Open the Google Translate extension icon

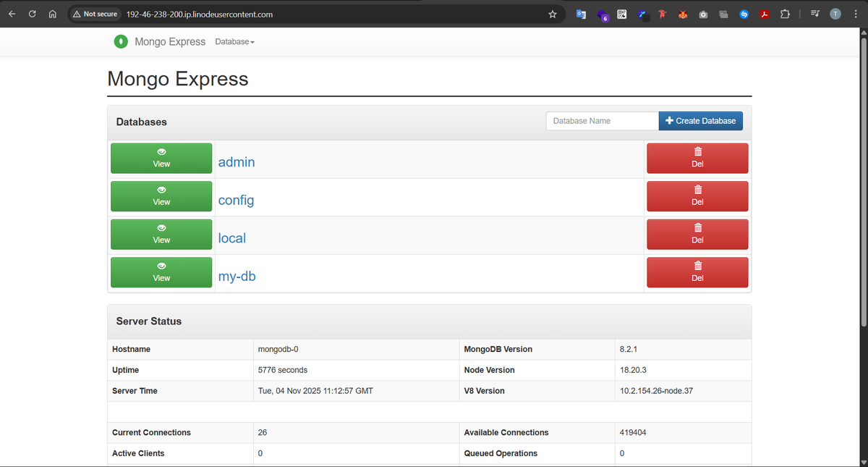pyautogui.click(x=581, y=14)
